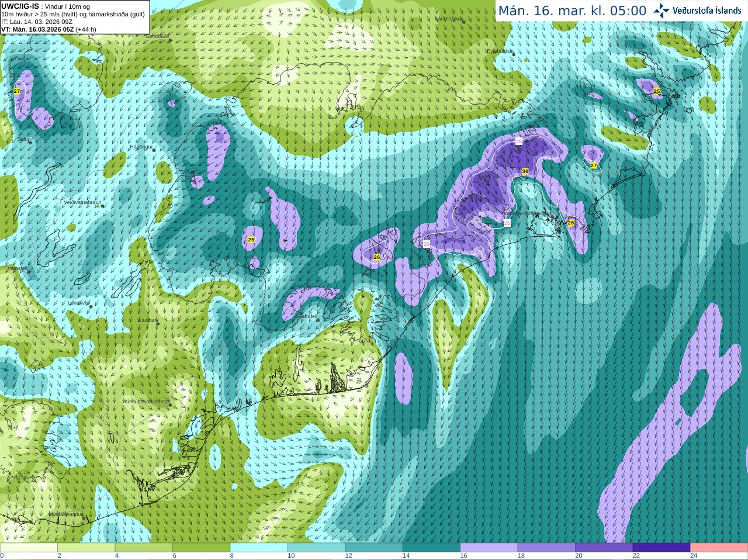The height and width of the screenshot is (560, 748).
Task: Click the legend scale number 24
Action: point(694,556)
